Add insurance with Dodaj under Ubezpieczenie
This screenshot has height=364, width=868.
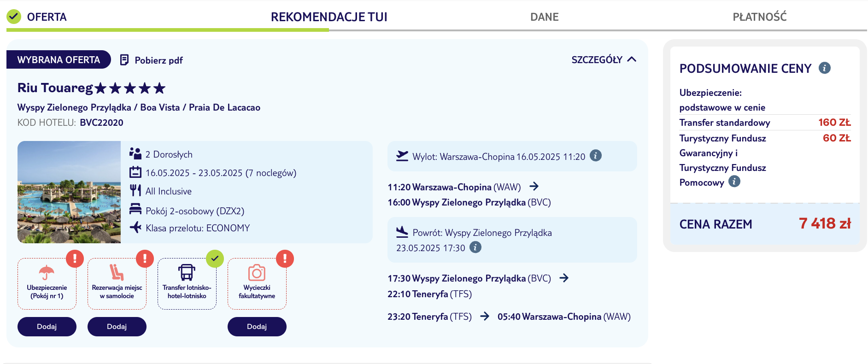[x=47, y=327]
